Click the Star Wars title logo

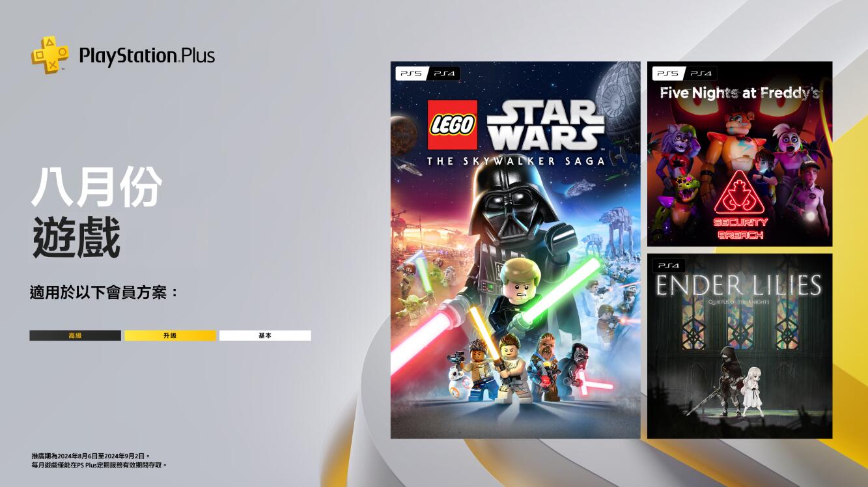[546, 124]
